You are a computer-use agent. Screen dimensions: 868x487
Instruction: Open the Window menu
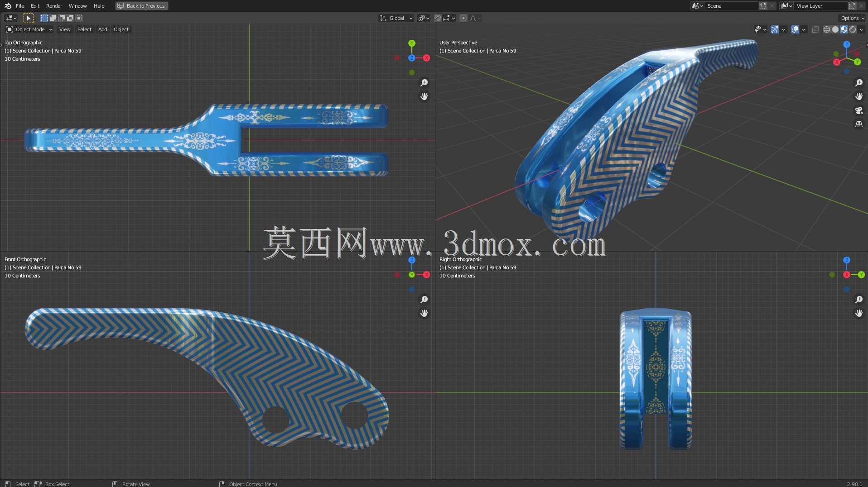click(77, 6)
